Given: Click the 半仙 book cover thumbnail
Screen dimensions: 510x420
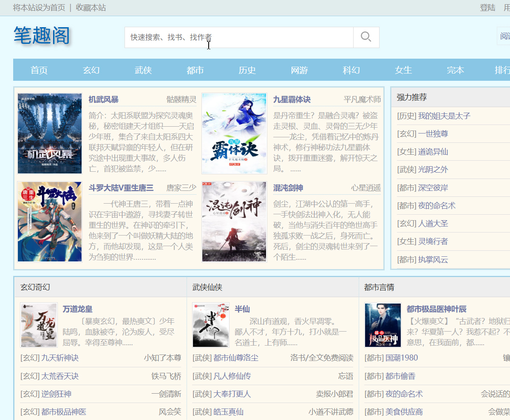Looking at the screenshot, I should pos(211,325).
